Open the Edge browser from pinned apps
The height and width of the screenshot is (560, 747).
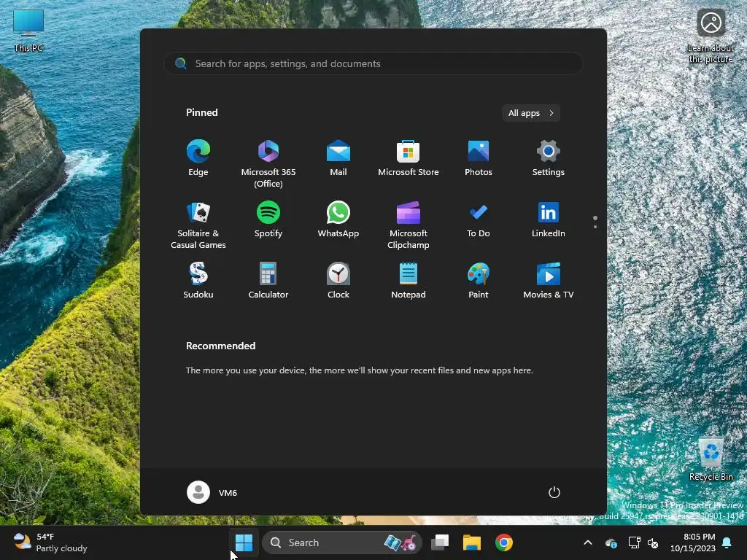tap(198, 159)
